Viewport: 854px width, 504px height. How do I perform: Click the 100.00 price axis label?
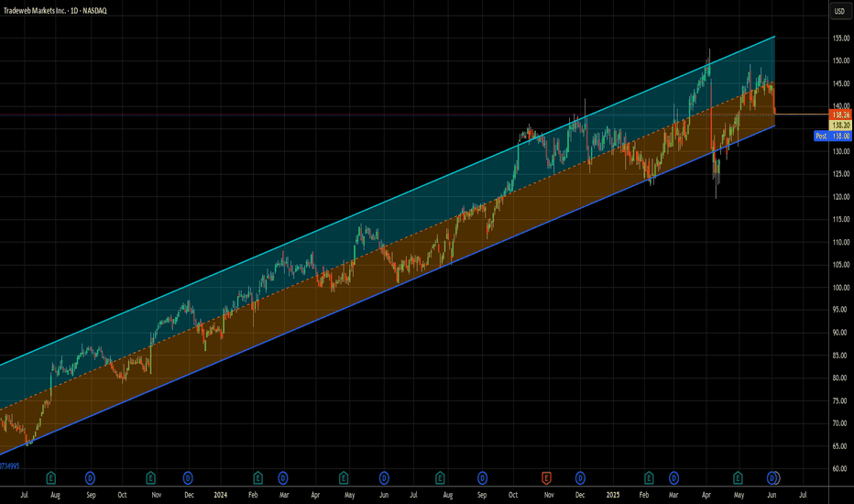pyautogui.click(x=840, y=287)
